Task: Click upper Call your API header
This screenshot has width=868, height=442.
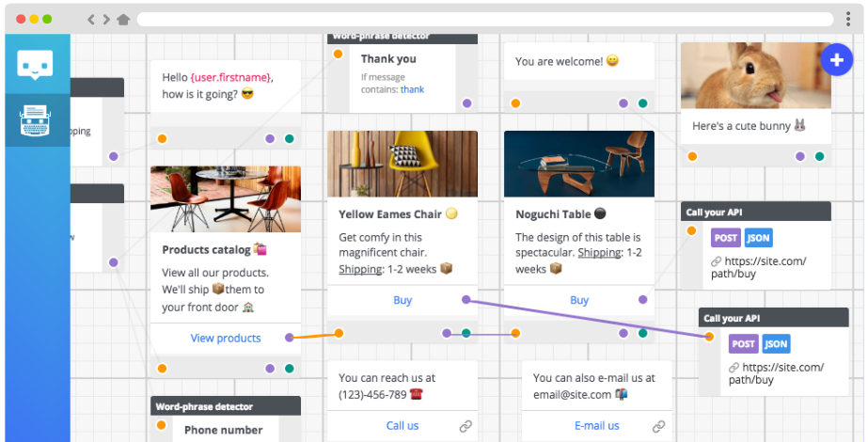Action: coord(756,213)
